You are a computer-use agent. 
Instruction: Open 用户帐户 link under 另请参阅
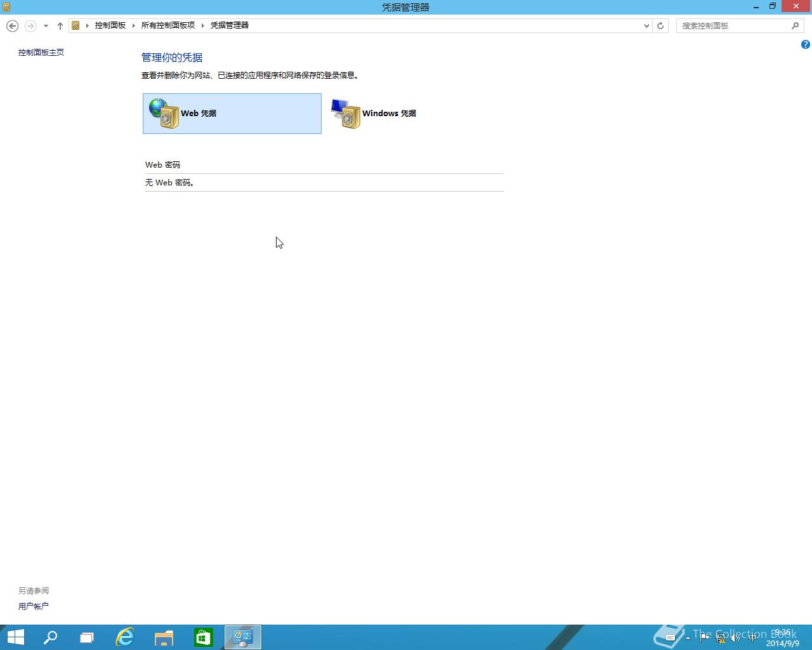coord(34,606)
